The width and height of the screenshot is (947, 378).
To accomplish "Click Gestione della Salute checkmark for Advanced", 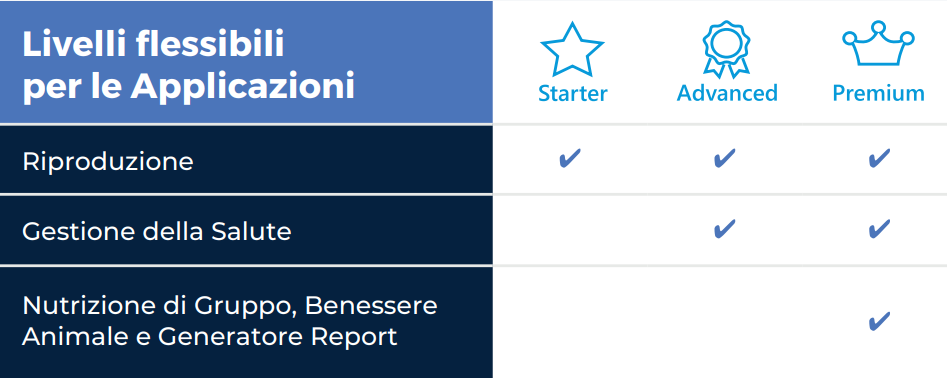I will [x=725, y=229].
